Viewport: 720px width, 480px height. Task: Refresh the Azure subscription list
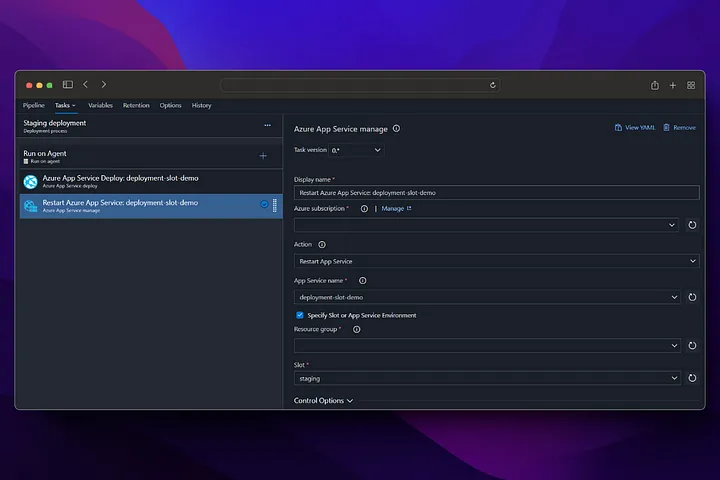[692, 225]
